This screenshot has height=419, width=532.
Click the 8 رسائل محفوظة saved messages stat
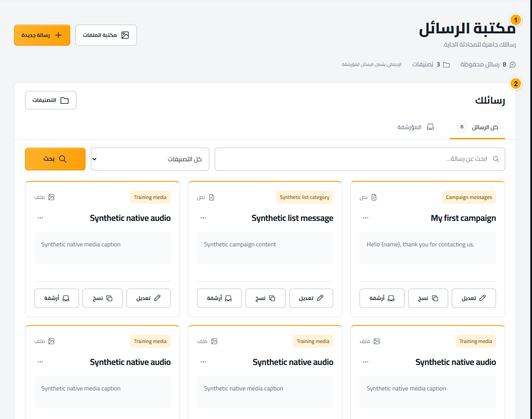coord(488,65)
